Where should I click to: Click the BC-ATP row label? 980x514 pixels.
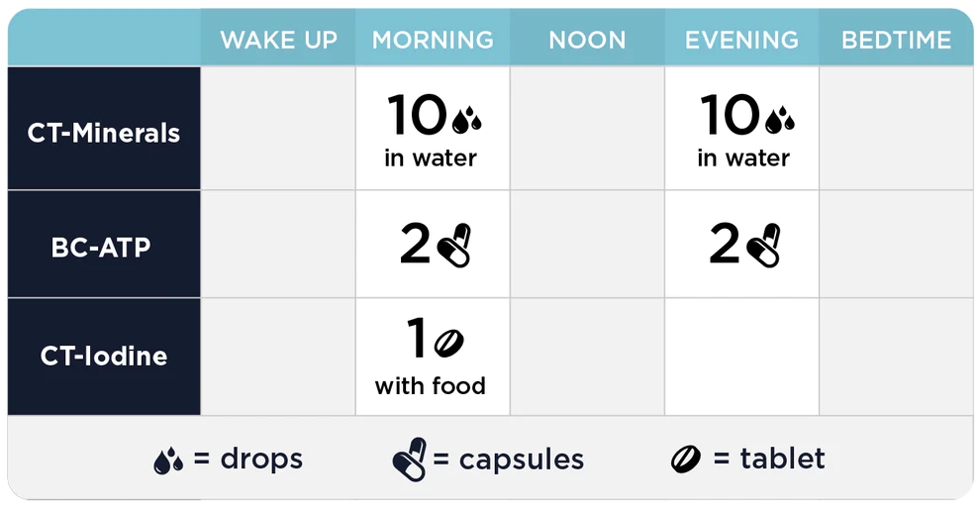101,247
